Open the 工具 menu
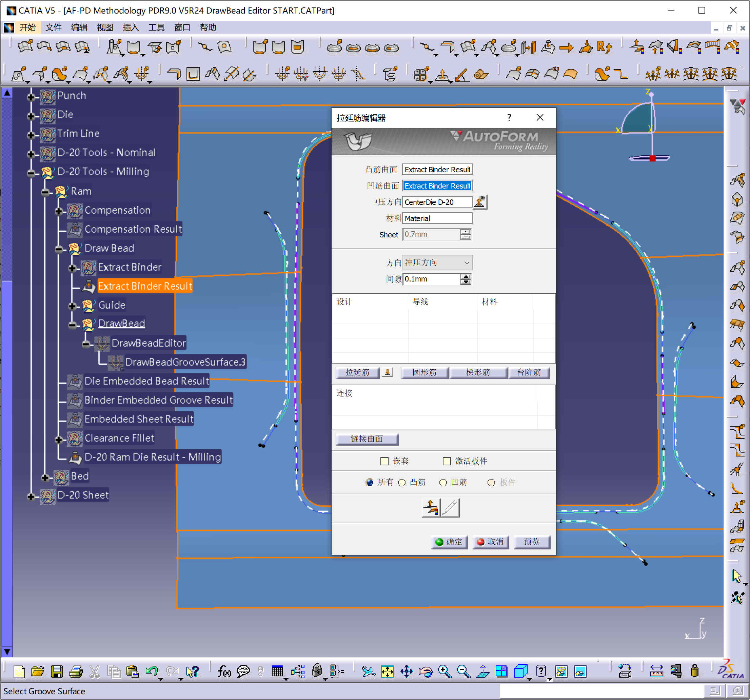 coord(156,27)
